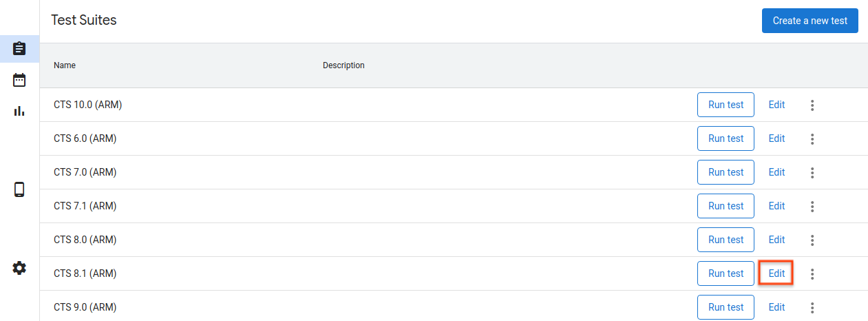Edit the CTS 8.1 (ARM) test suite
Screen dimensions: 868x321
[776, 273]
